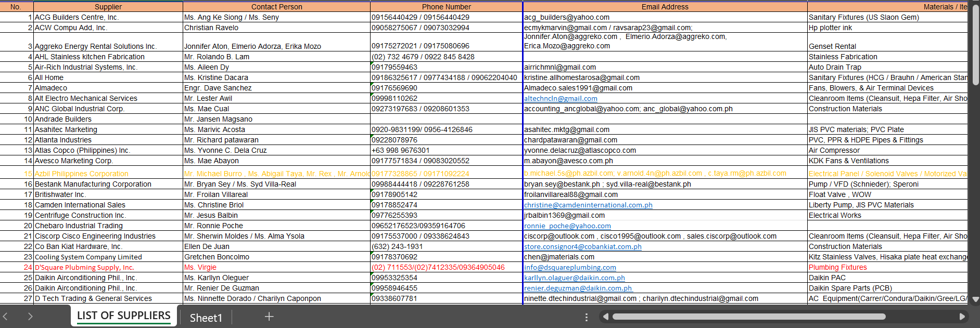Select the Azbil Philippines Corporation cell
980x328 pixels.
point(108,173)
